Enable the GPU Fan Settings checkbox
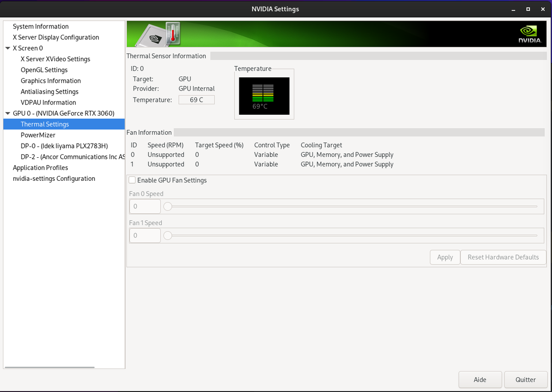This screenshot has width=552, height=392. point(132,180)
